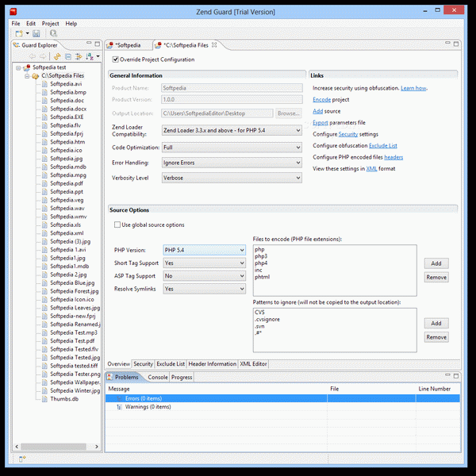
Task: Collapse the Softpedia test tree node
Action: pos(17,67)
